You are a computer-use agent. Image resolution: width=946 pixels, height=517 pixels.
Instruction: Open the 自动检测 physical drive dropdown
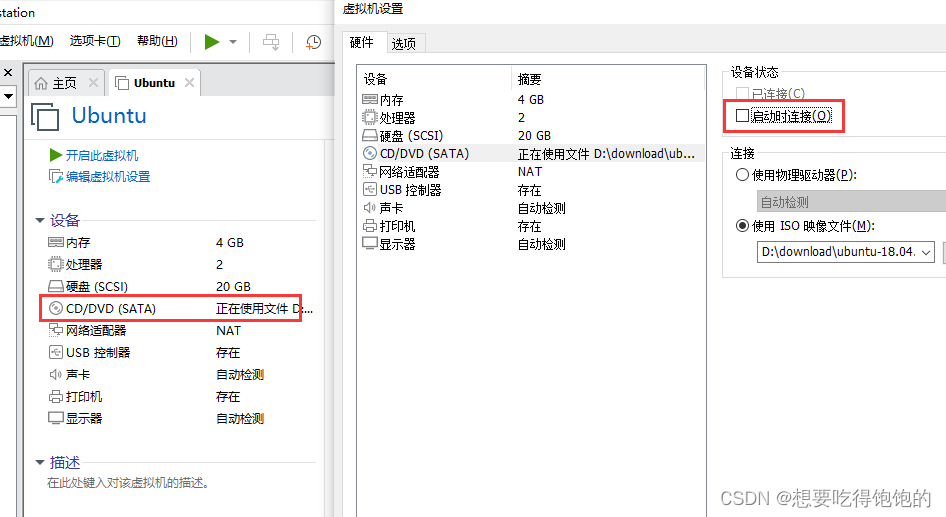pos(851,201)
